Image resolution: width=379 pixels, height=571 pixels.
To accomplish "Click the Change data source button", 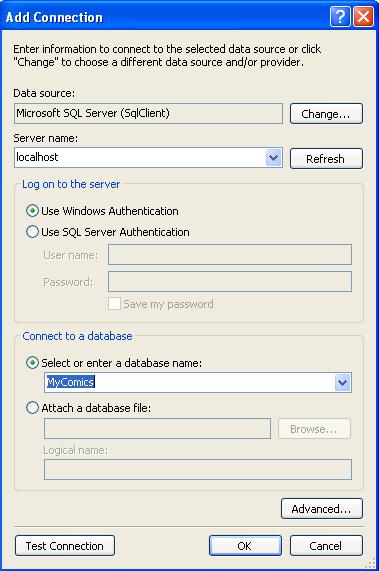I will click(326, 114).
